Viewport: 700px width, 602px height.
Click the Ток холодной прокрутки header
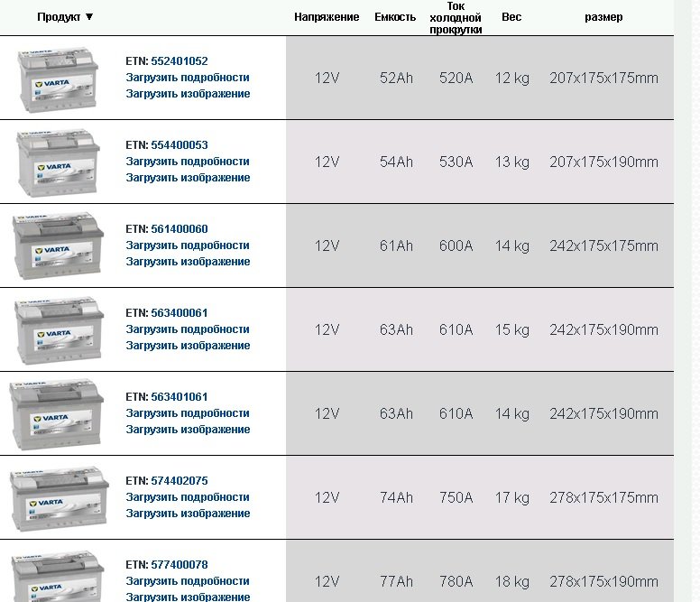[x=456, y=17]
